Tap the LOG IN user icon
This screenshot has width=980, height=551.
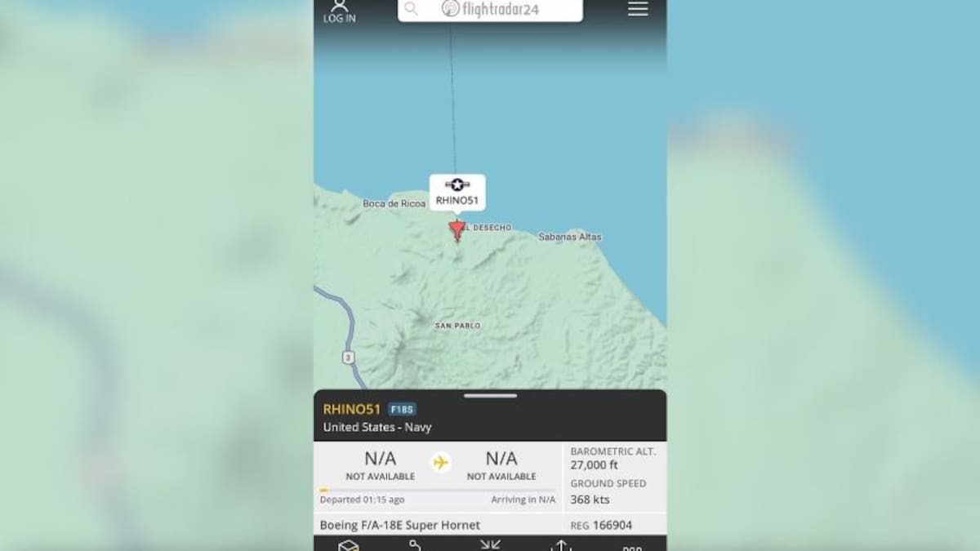pyautogui.click(x=340, y=11)
